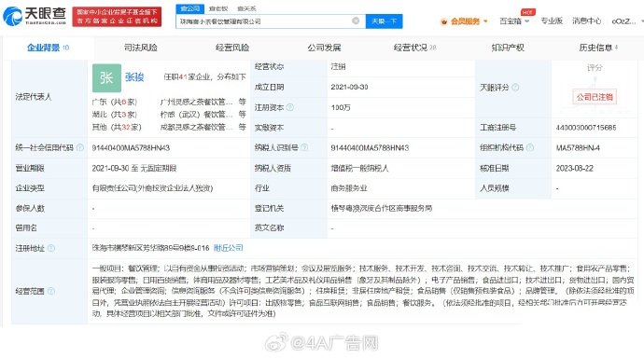The height and width of the screenshot is (358, 644).
Task: Click the 广州灵感之茶餐饮管 company link
Action: pos(196,102)
